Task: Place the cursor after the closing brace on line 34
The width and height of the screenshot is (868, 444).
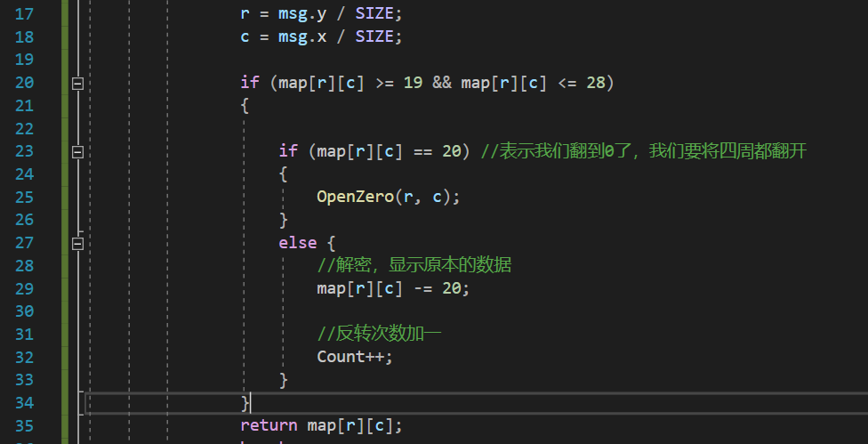Action: click(253, 403)
